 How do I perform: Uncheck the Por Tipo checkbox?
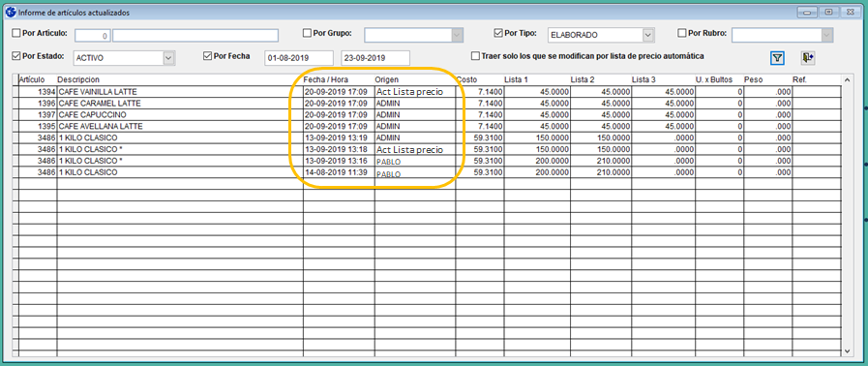click(497, 33)
